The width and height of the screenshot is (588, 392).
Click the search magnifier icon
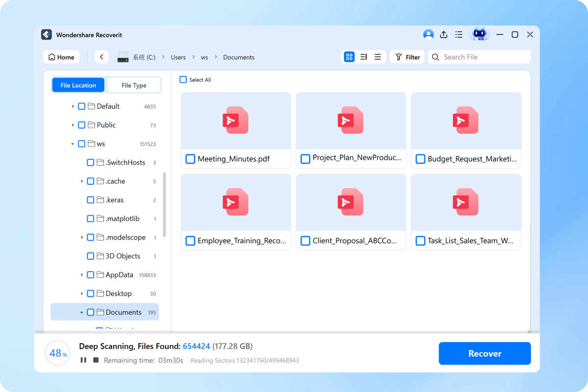(435, 57)
